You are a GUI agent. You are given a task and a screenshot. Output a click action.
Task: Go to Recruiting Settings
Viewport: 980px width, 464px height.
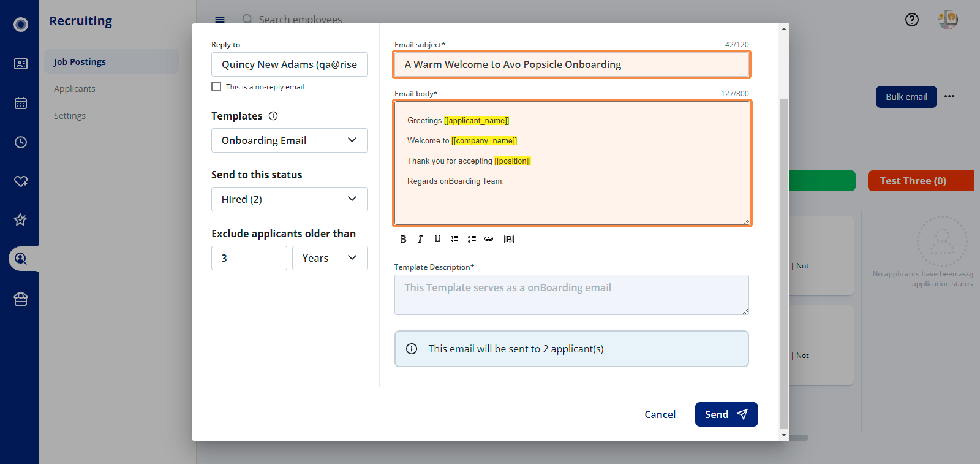point(70,116)
